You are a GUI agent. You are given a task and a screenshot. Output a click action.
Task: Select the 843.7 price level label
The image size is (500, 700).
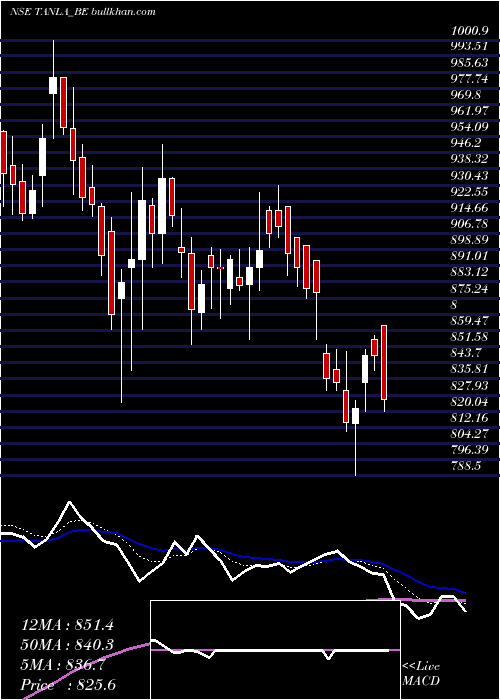point(467,353)
